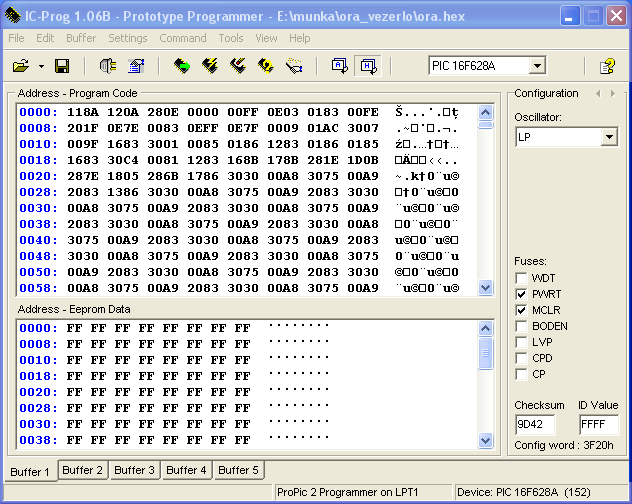Click Eeprom Data scrollbar thumb

486,353
